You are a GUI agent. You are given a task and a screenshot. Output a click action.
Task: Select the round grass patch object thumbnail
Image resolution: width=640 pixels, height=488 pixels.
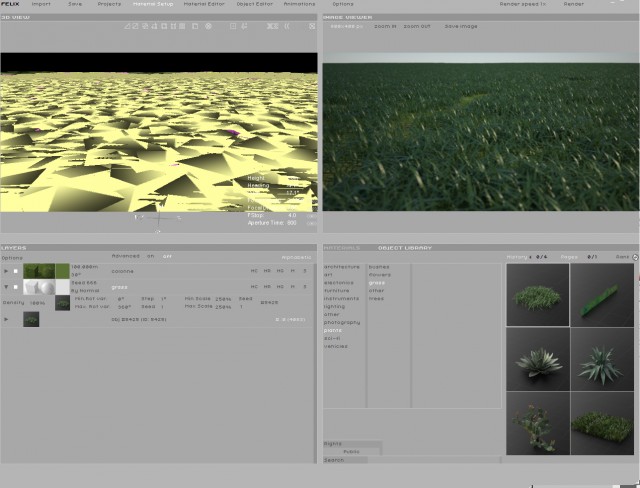[538, 295]
